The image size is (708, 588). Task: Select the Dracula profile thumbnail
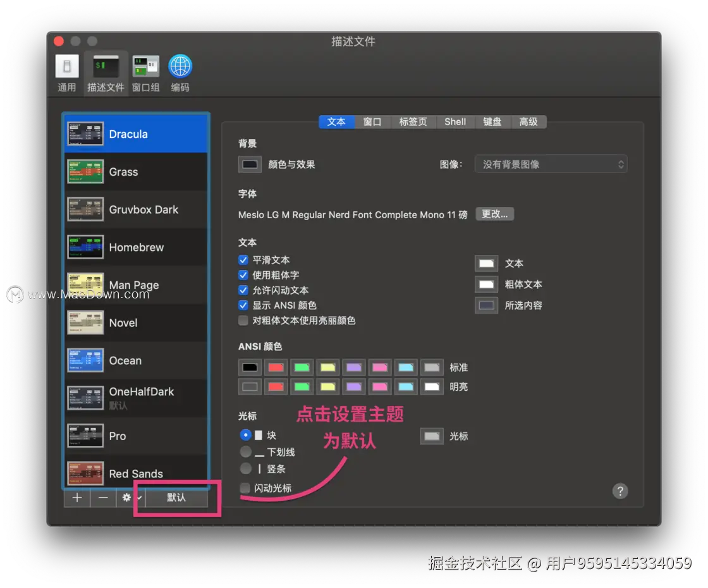click(85, 133)
